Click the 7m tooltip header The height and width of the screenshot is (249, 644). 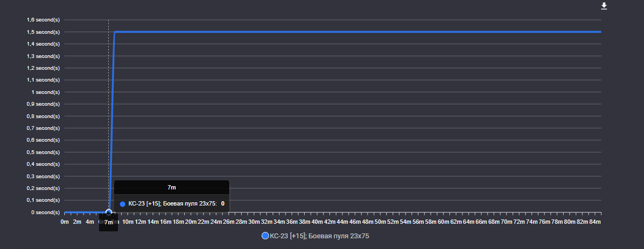(x=171, y=187)
